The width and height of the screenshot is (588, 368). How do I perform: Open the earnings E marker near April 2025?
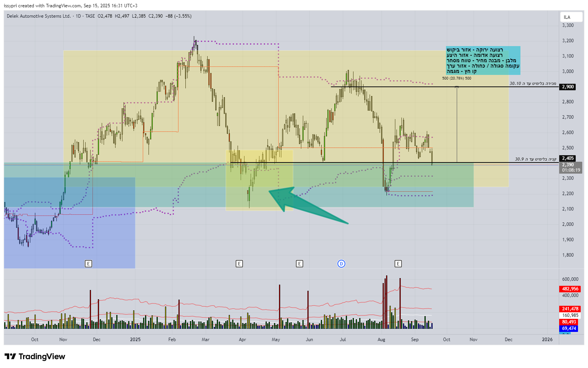click(239, 264)
